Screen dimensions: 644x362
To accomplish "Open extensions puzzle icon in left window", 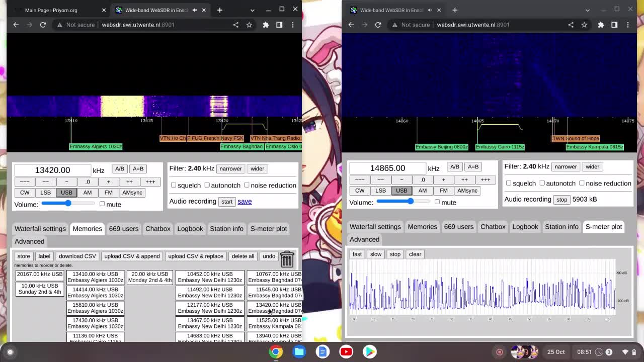I will 266,25.
